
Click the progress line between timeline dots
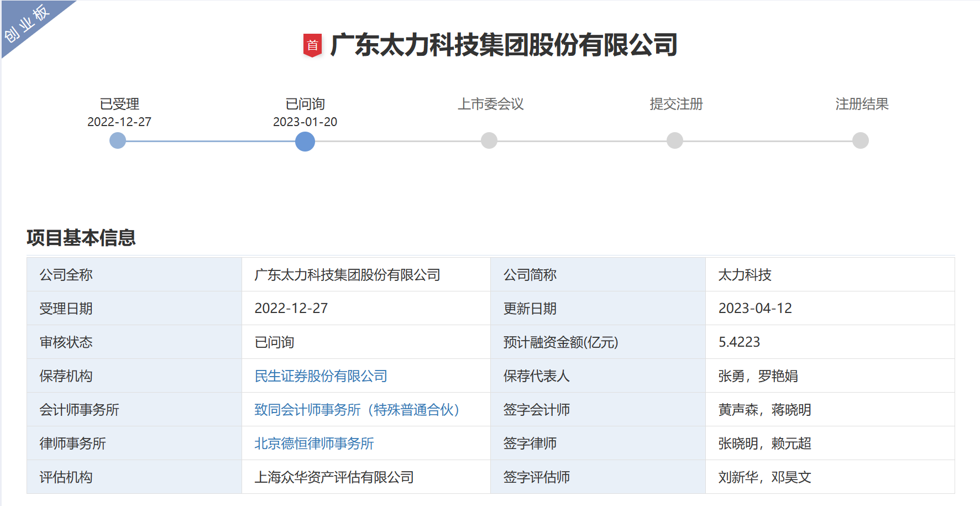(x=211, y=142)
